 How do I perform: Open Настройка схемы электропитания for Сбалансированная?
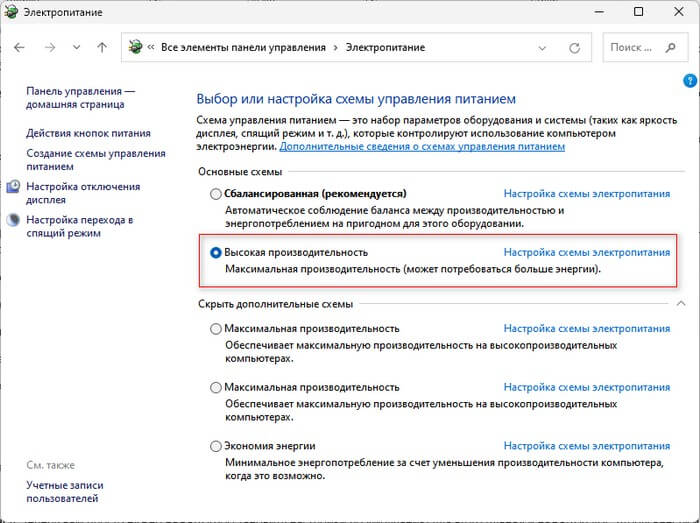pyautogui.click(x=587, y=194)
